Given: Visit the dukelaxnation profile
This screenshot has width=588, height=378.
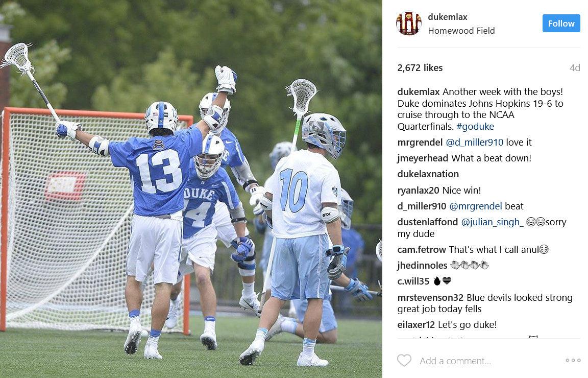Looking at the screenshot, I should (x=428, y=174).
